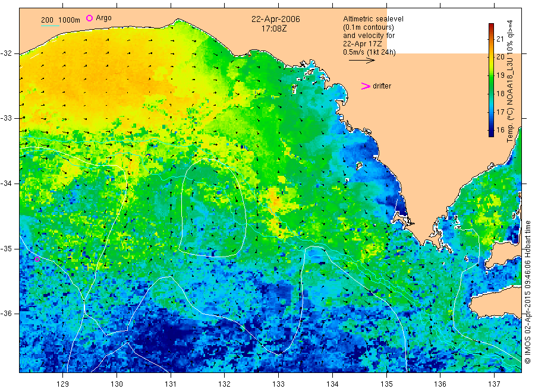Click the '17:08Z' time label
535x392 pixels.
click(x=274, y=29)
